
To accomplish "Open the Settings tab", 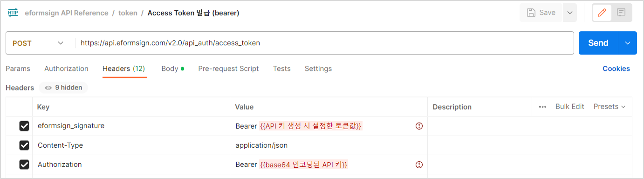I will point(318,69).
